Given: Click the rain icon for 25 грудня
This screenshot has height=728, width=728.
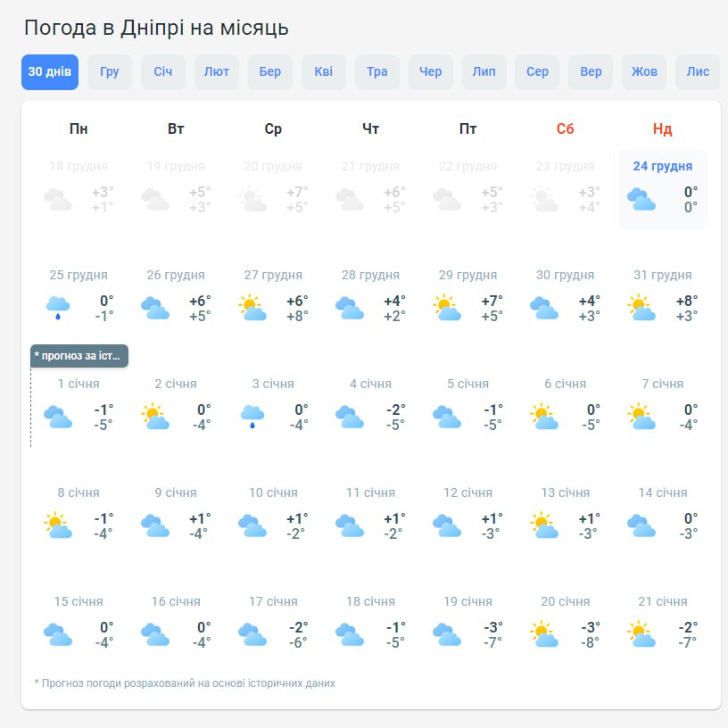Looking at the screenshot, I should pyautogui.click(x=58, y=308).
